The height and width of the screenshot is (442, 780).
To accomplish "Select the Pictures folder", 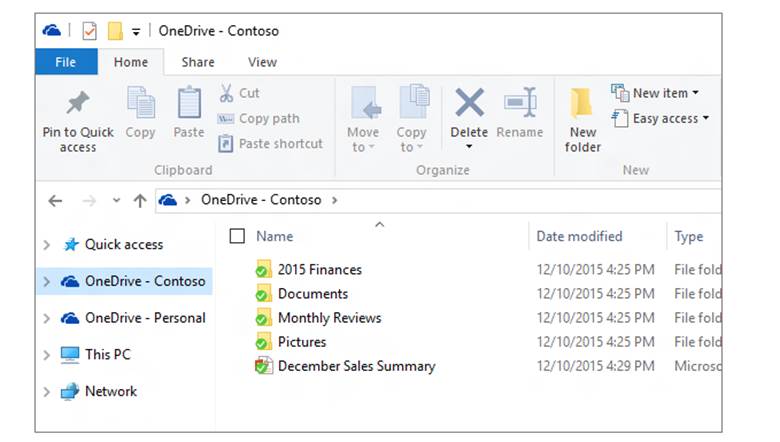I will 302,342.
